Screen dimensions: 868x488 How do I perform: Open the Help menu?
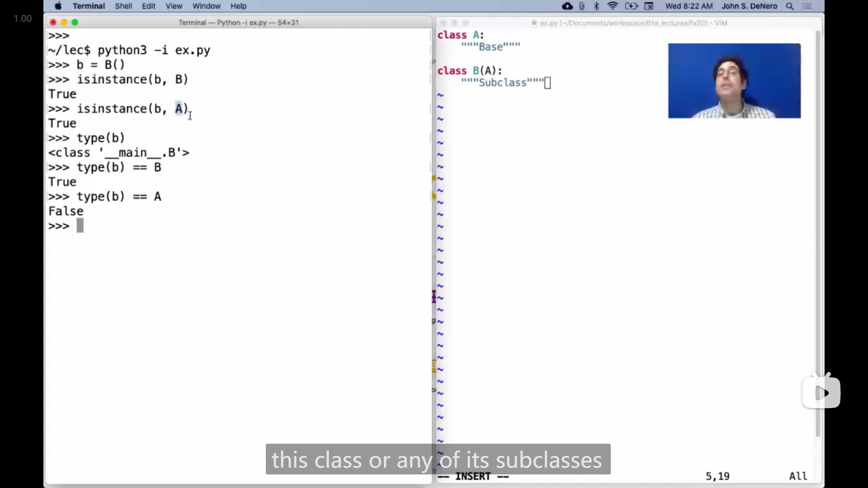(238, 6)
